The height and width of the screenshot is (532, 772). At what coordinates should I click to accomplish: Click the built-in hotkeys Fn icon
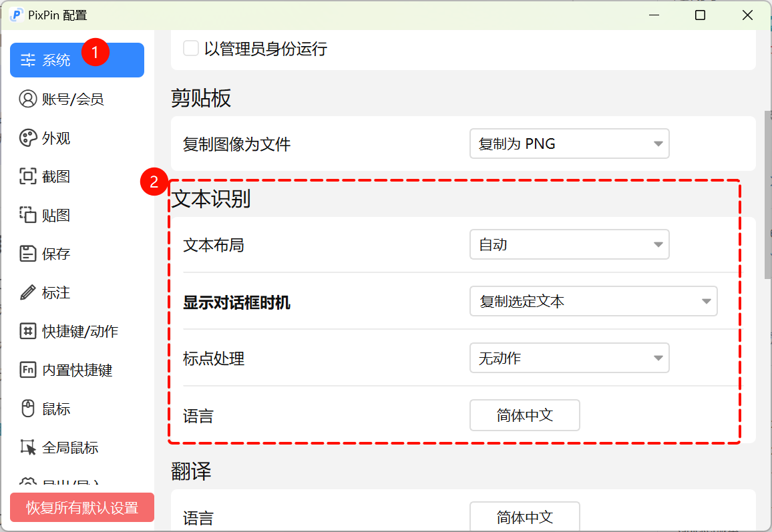(27, 370)
